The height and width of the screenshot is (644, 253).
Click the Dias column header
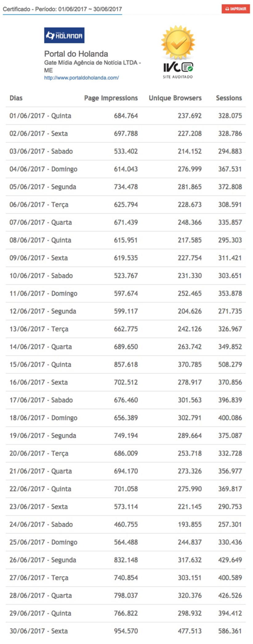coord(16,98)
